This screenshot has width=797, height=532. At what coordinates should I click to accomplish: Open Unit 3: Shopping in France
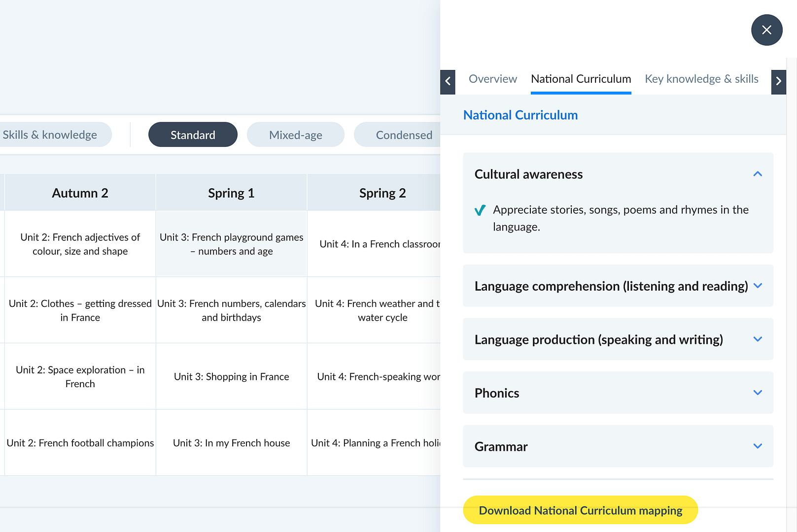coord(231,377)
